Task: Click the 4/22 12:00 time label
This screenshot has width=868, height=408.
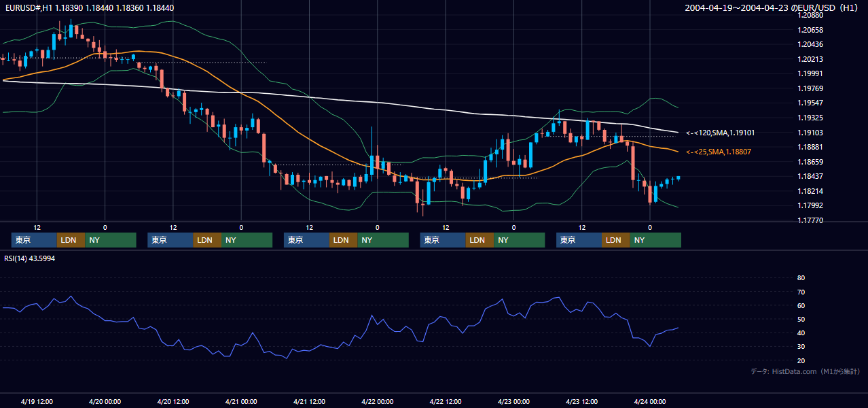Action: click(445, 402)
